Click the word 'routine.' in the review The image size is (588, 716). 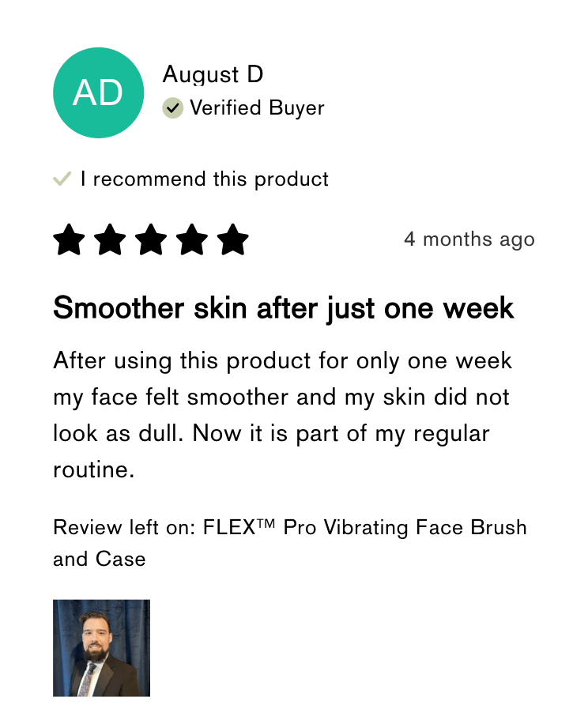(x=94, y=470)
